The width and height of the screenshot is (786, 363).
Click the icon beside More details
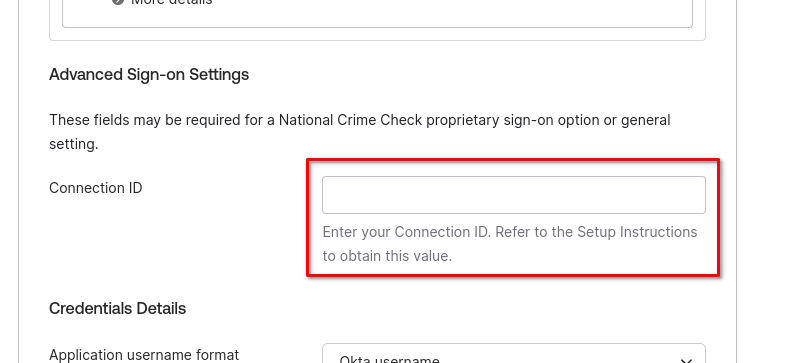[x=118, y=2]
